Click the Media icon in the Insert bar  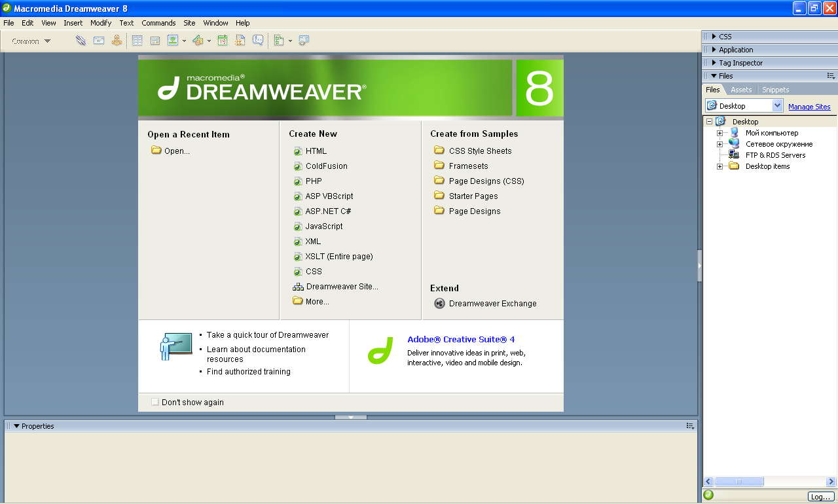[198, 41]
